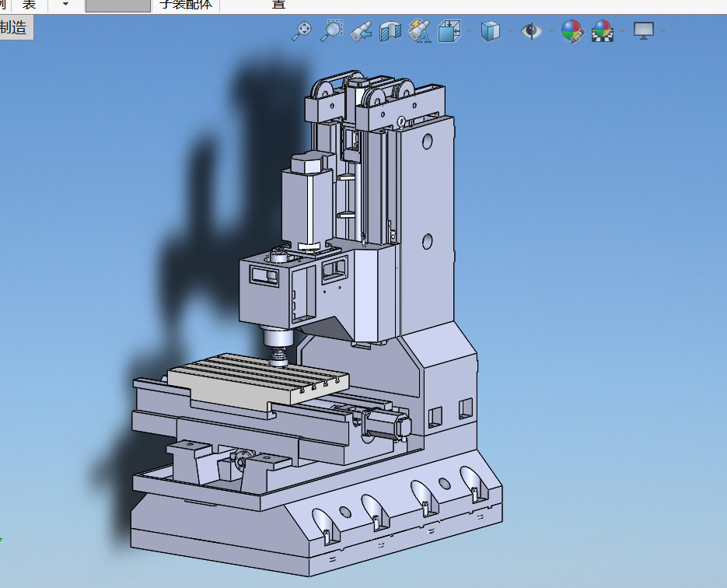Expand the Apply Scene dropdown arrow

(x=622, y=32)
